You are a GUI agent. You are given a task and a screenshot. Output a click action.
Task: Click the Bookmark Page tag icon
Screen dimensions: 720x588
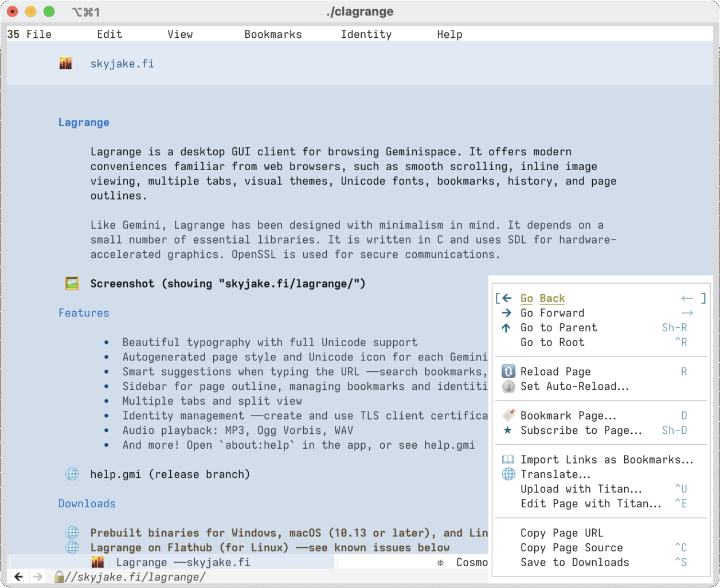tap(508, 415)
